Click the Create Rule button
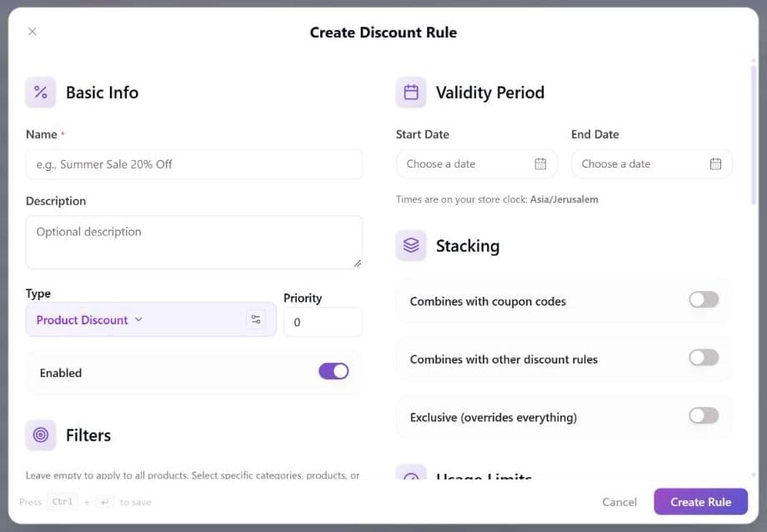Viewport: 767px width, 532px height. (x=700, y=502)
